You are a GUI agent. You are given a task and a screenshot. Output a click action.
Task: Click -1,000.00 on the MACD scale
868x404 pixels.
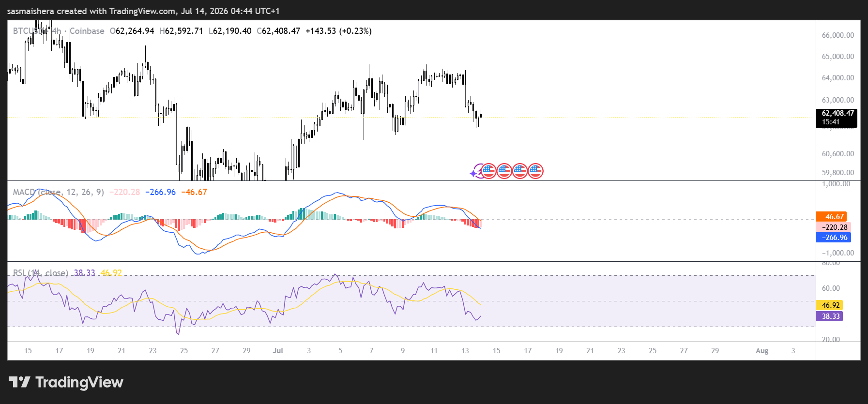[838, 253]
